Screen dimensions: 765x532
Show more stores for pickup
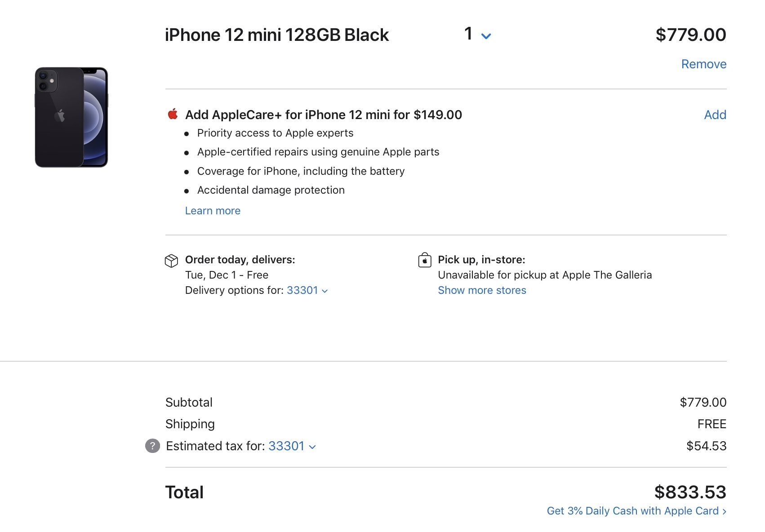pos(482,290)
